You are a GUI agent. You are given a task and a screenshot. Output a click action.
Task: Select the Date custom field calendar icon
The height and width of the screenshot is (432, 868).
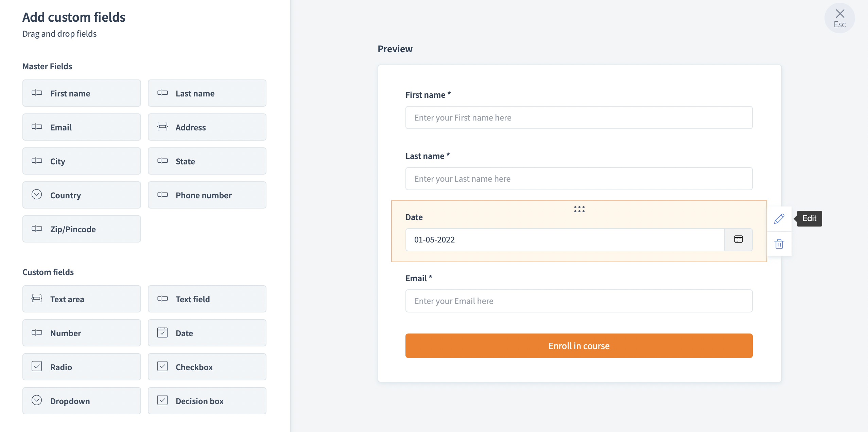click(162, 332)
